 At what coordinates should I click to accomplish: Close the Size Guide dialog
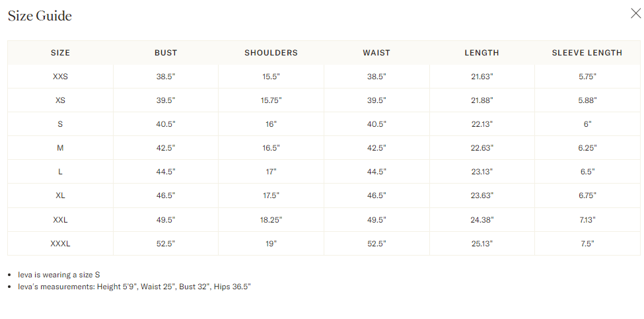pyautogui.click(x=635, y=13)
